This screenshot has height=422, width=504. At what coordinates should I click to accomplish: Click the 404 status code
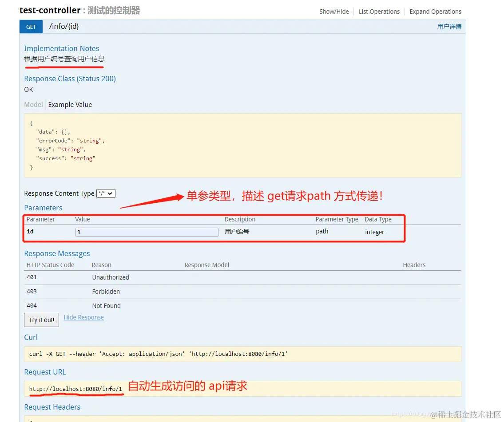coord(32,306)
